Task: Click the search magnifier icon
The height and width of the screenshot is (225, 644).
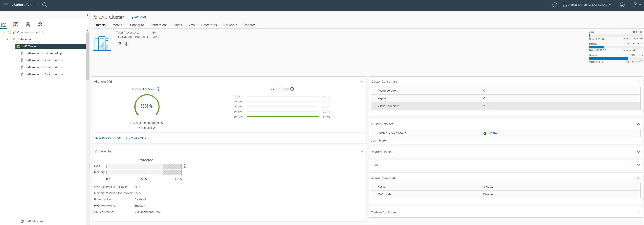Action: coord(45,5)
